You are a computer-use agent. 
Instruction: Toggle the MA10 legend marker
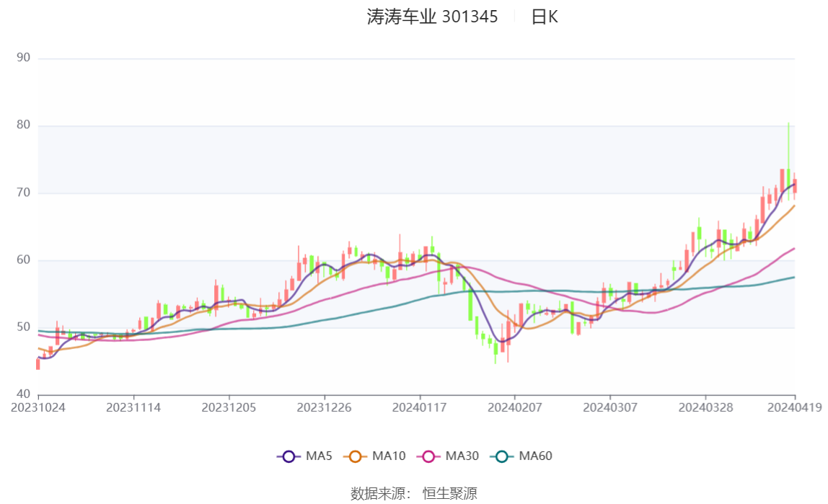tap(355, 456)
